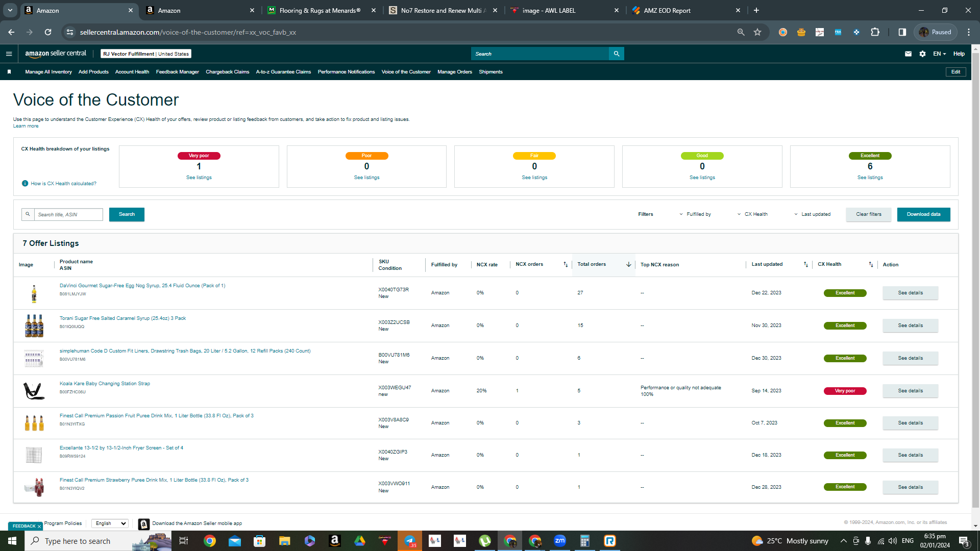Click the Search title, ASIN field

coord(68,215)
